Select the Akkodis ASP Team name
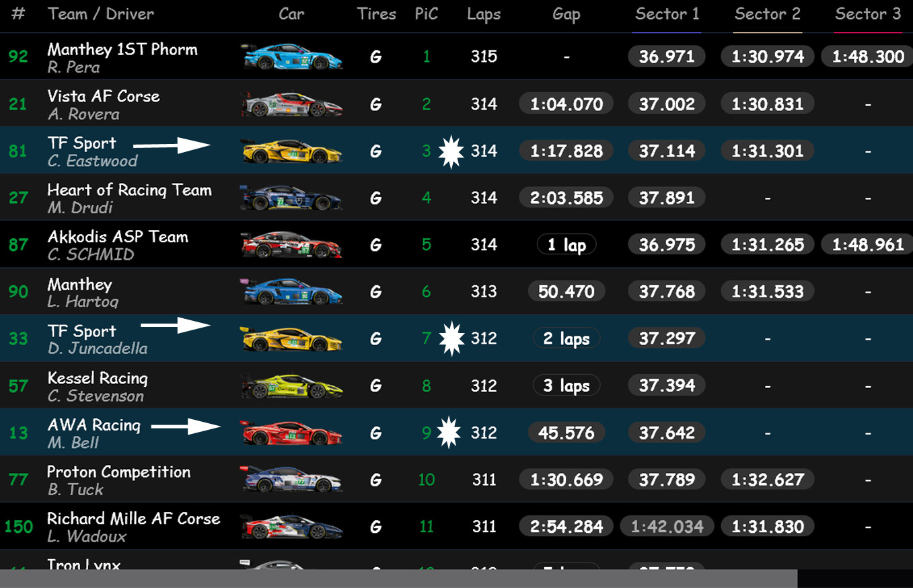Image resolution: width=913 pixels, height=588 pixels. click(x=118, y=237)
